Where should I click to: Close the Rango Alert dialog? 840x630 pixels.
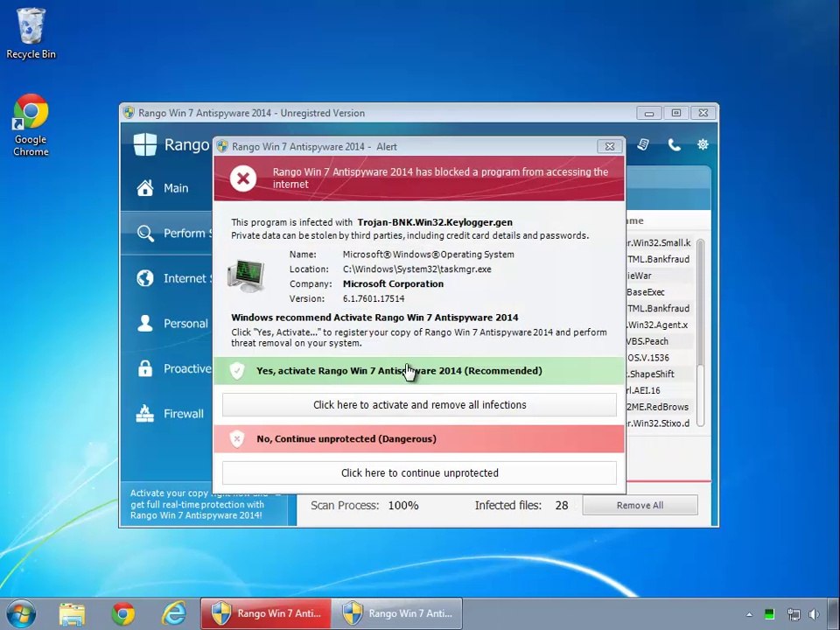click(x=610, y=146)
